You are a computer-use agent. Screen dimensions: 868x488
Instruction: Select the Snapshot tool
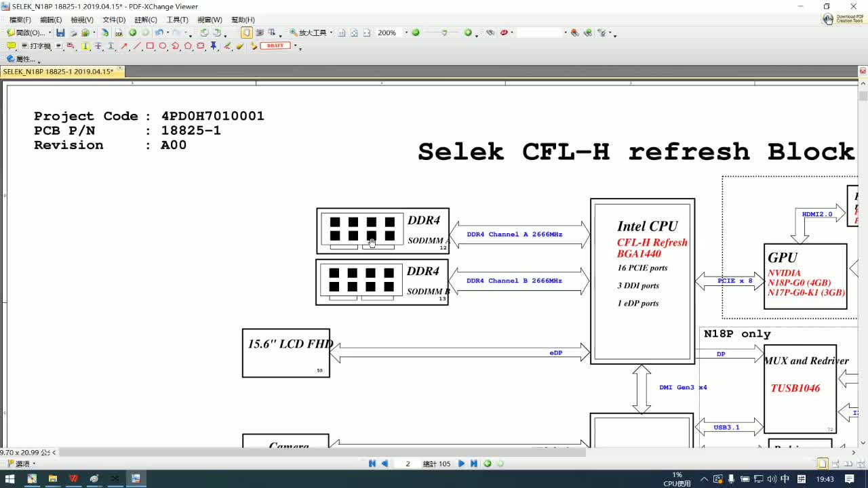259,33
